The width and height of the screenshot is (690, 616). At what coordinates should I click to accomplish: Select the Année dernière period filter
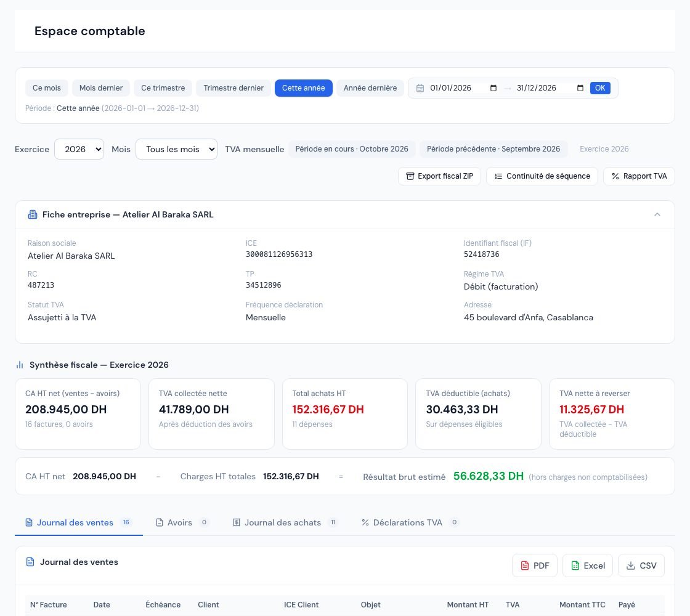[370, 88]
